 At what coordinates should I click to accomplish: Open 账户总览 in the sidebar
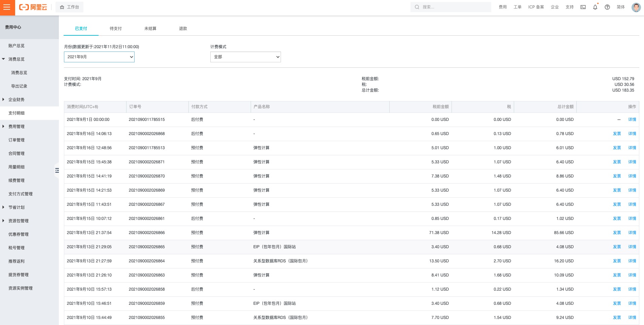click(16, 46)
